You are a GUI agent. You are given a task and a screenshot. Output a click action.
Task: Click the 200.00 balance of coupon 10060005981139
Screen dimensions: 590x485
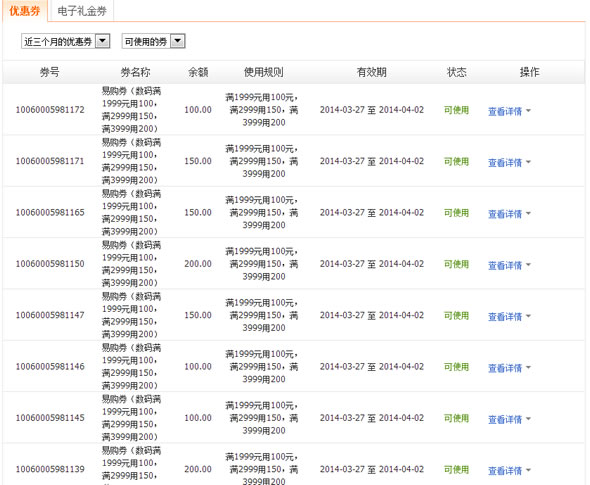click(198, 469)
